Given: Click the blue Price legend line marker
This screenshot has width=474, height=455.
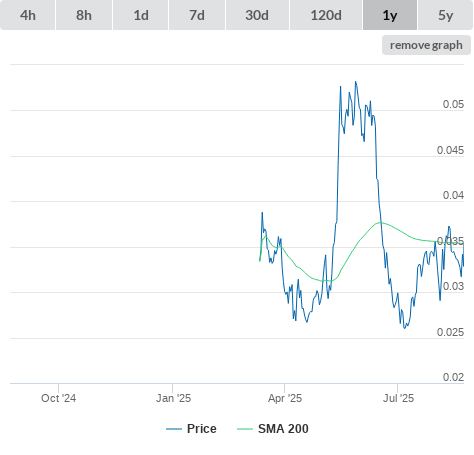Looking at the screenshot, I should pos(174,429).
